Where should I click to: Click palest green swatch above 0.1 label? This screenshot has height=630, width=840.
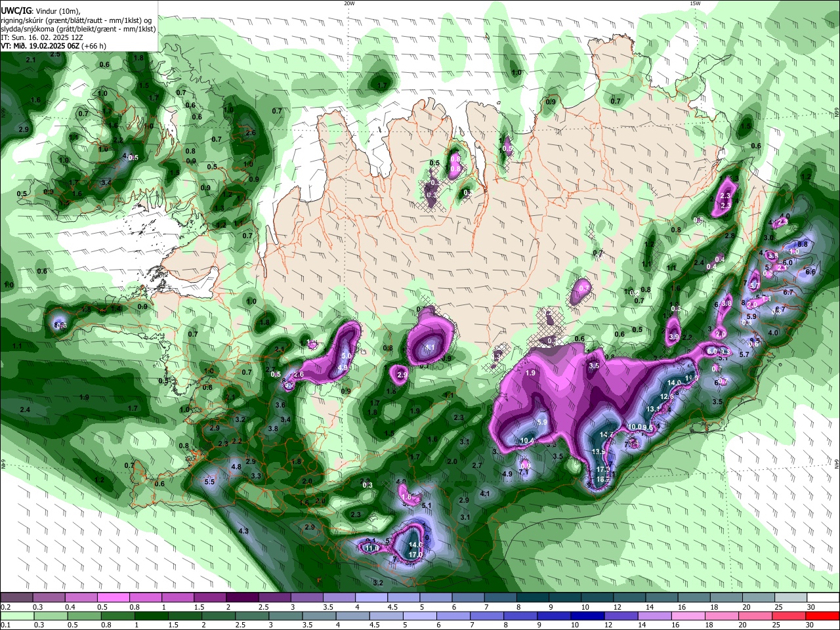pyautogui.click(x=16, y=616)
